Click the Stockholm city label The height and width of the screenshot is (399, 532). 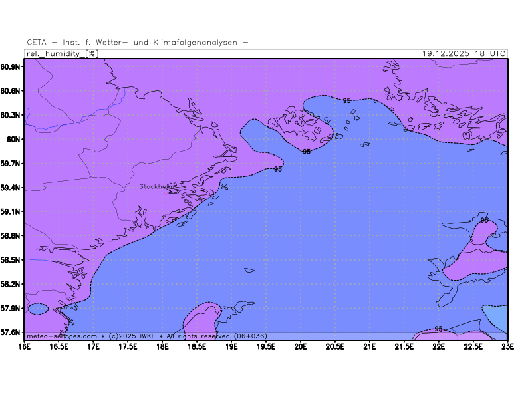pos(156,187)
